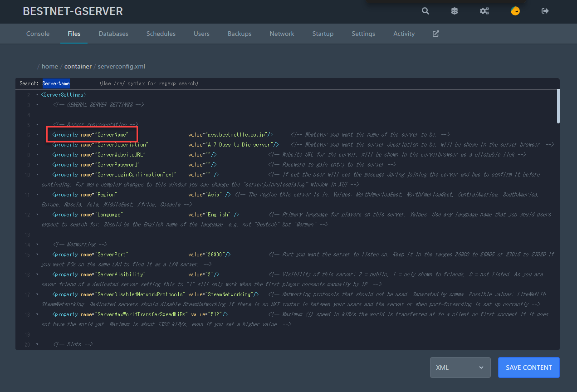This screenshot has width=577, height=392.
Task: Click the GENERAL SERVER SETTINGS comment
Action: coord(98,105)
